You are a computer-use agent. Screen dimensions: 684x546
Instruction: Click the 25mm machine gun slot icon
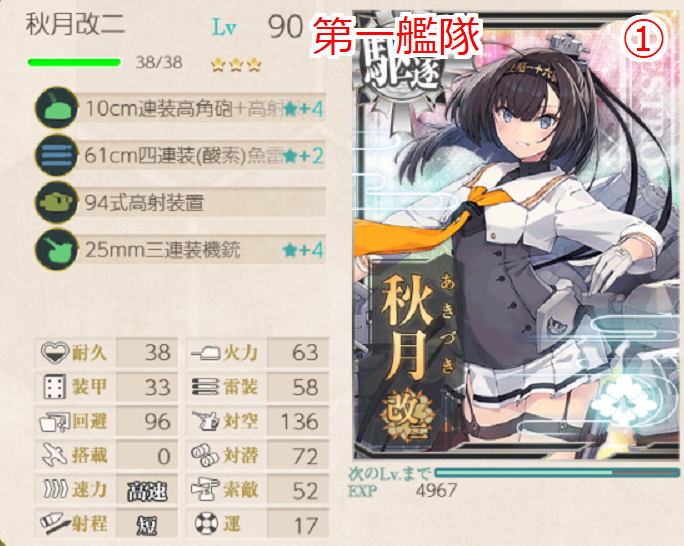tap(56, 249)
